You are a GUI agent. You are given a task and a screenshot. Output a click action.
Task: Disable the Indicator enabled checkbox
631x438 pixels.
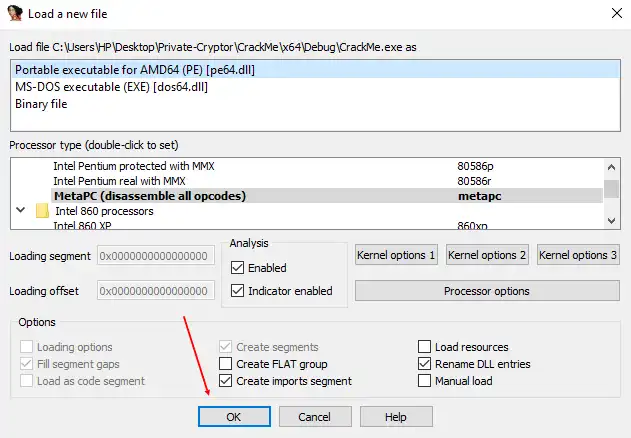[237, 291]
